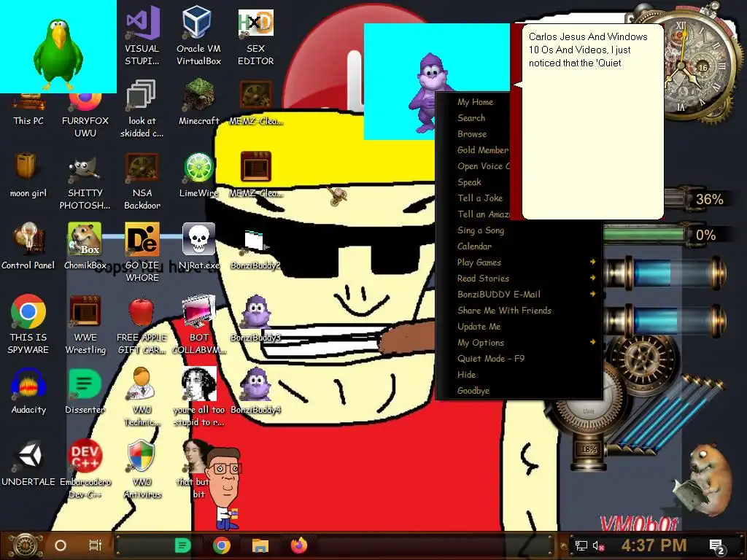The image size is (747, 560).
Task: Open the 'look at skidded c...' icon
Action: click(142, 109)
